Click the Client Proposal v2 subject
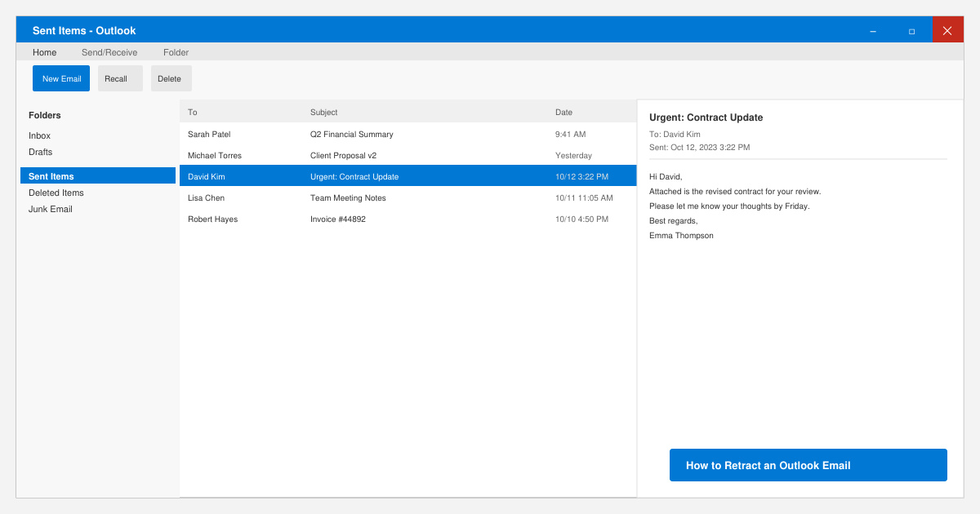Screen dimensions: 980x514 point(343,155)
